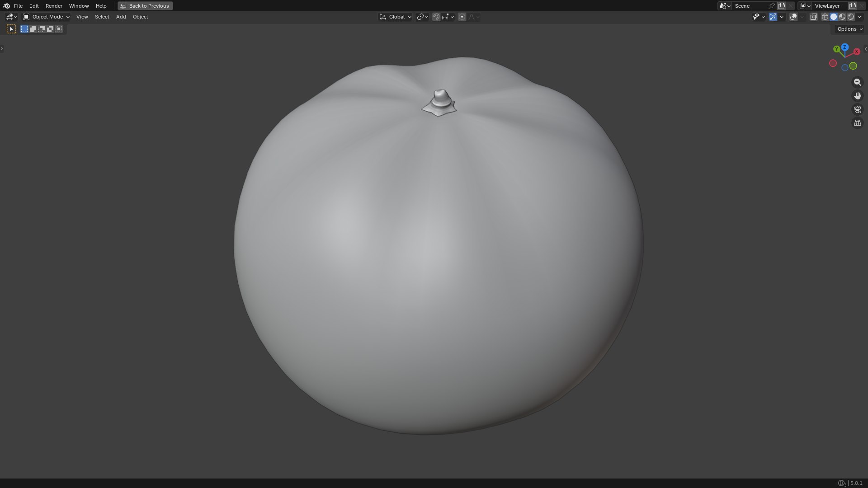Open editor type dropdown
This screenshot has width=868, height=488.
(x=11, y=17)
